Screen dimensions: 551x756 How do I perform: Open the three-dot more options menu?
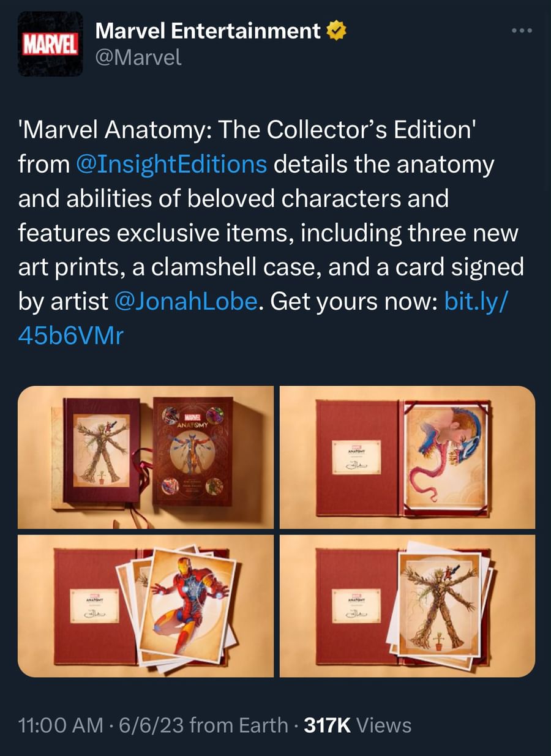pos(522,30)
